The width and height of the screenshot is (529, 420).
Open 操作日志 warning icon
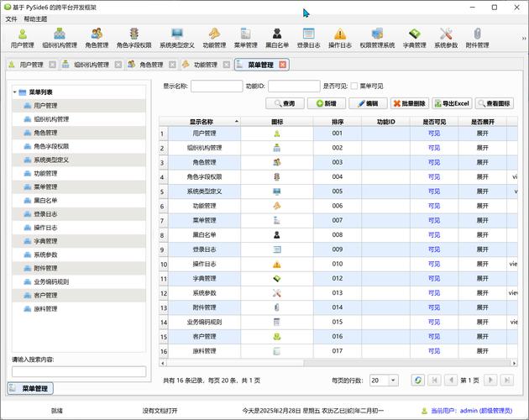[x=340, y=38]
